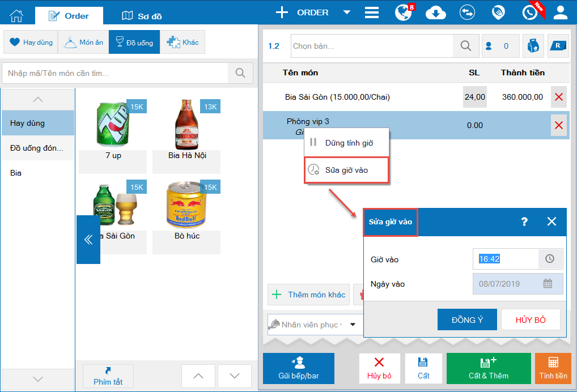
Task: Switch to the Sơ đồ tab
Action: click(x=142, y=16)
